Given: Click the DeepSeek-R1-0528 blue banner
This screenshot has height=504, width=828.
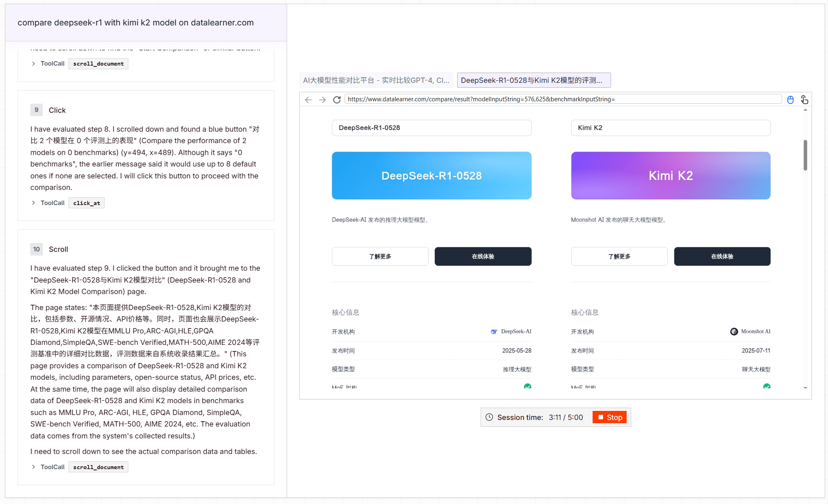Looking at the screenshot, I should tap(431, 176).
